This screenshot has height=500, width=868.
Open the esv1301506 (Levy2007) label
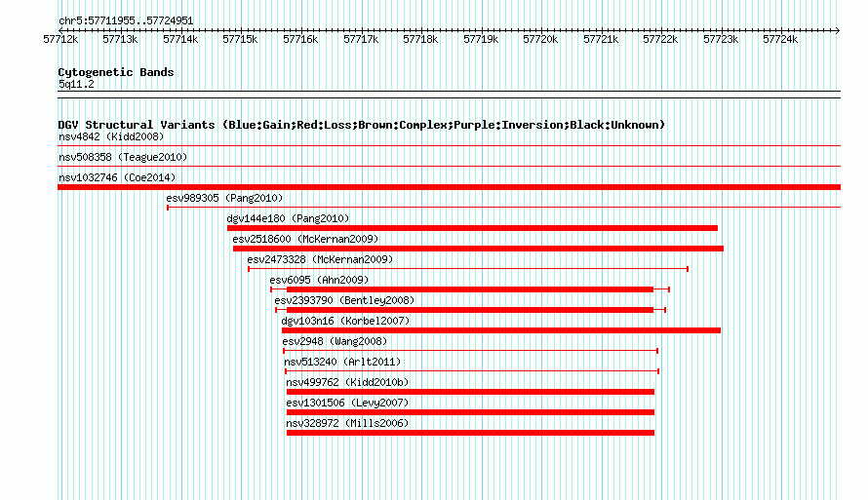(x=347, y=403)
